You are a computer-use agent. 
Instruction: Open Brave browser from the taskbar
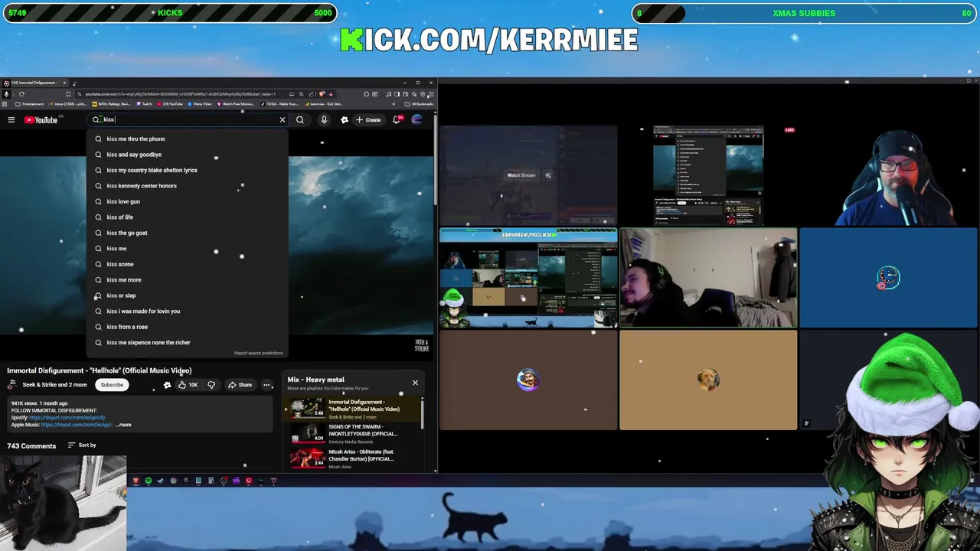pyautogui.click(x=136, y=481)
